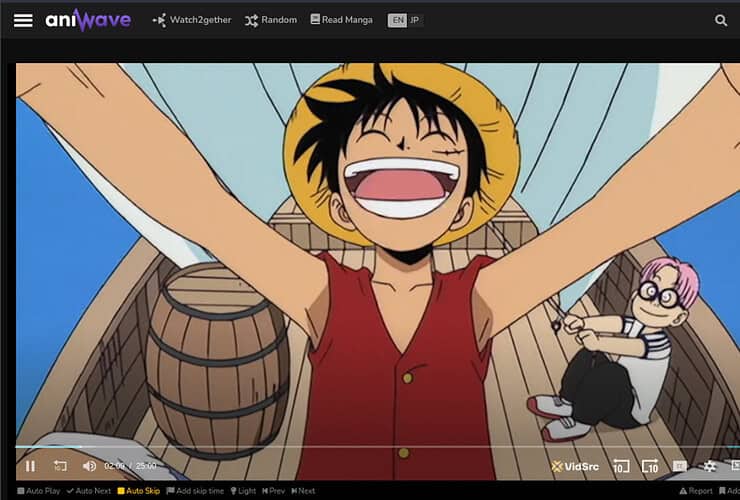Viewport: 740px width, 500px height.
Task: Open the VidSrc logo link
Action: tap(575, 467)
